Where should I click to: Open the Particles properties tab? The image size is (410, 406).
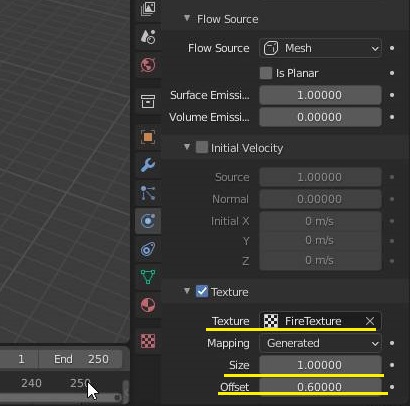148,193
